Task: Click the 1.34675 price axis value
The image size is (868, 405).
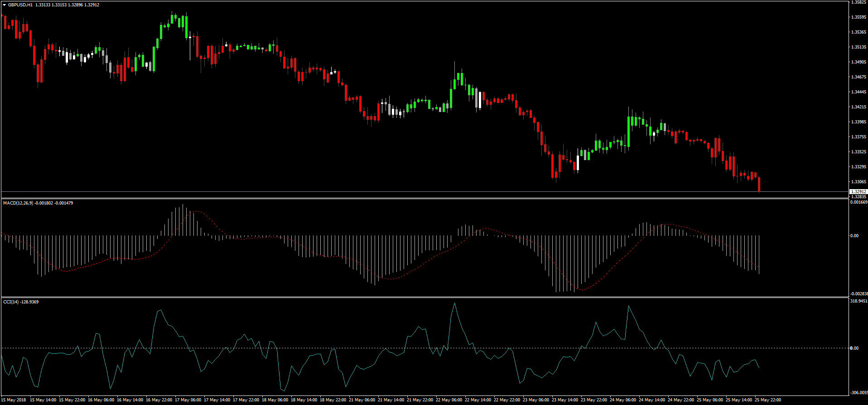Action: 859,77
